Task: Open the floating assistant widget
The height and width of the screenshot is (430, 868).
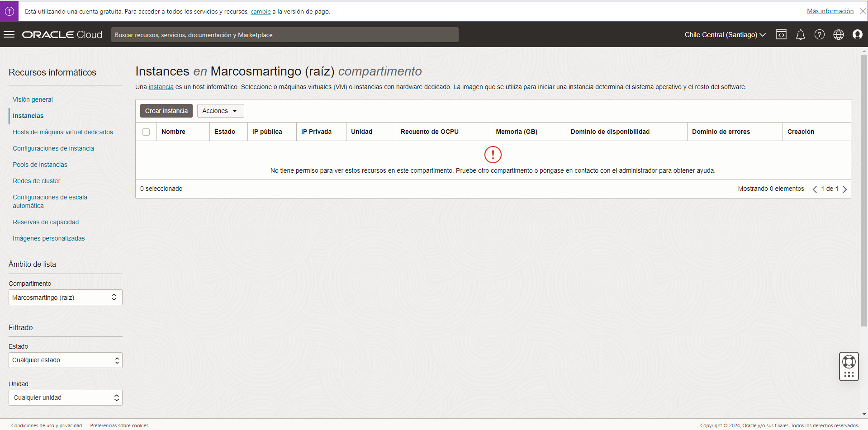Action: pyautogui.click(x=849, y=366)
